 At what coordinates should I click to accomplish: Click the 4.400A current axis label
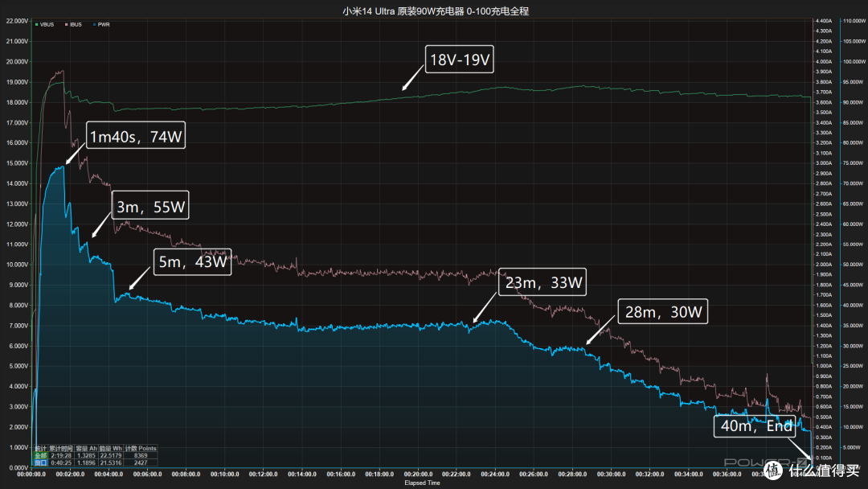824,21
